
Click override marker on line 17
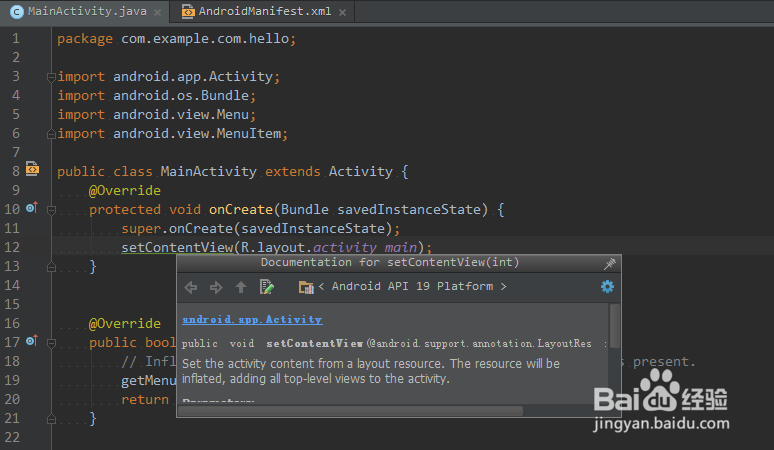point(31,341)
